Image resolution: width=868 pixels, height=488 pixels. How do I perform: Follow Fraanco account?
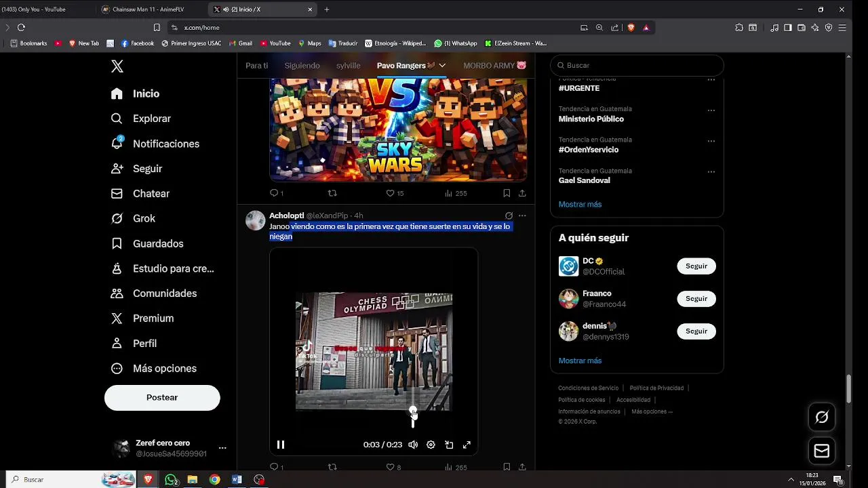click(x=696, y=299)
